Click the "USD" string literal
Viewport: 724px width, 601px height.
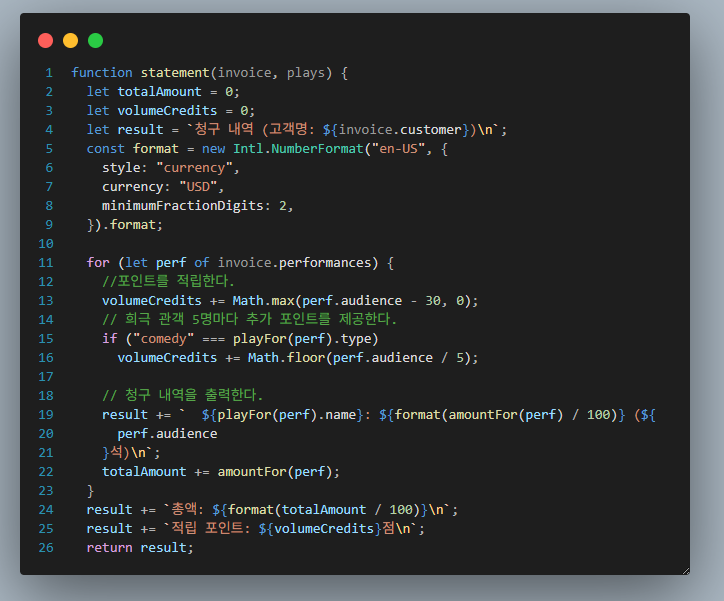[198, 186]
